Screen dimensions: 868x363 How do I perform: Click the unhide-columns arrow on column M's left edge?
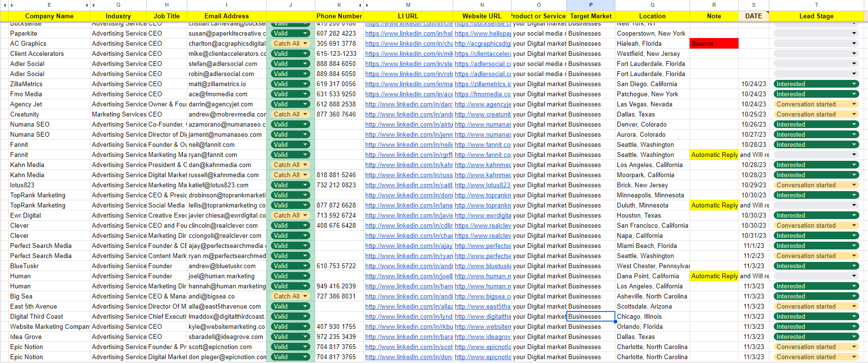[x=367, y=5]
